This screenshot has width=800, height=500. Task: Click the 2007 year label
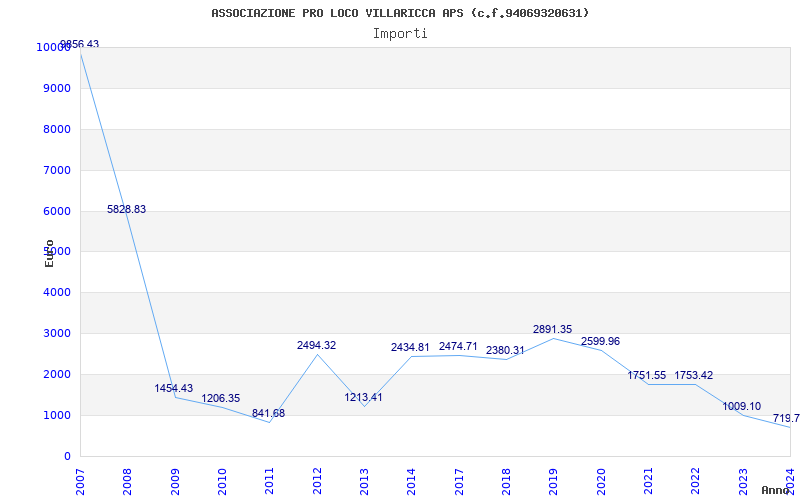pos(80,482)
